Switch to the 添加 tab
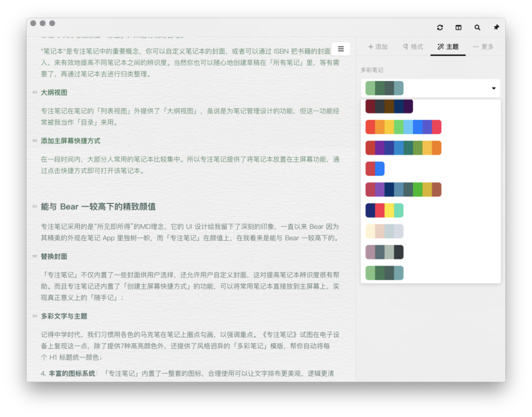532x417 pixels. coord(378,47)
